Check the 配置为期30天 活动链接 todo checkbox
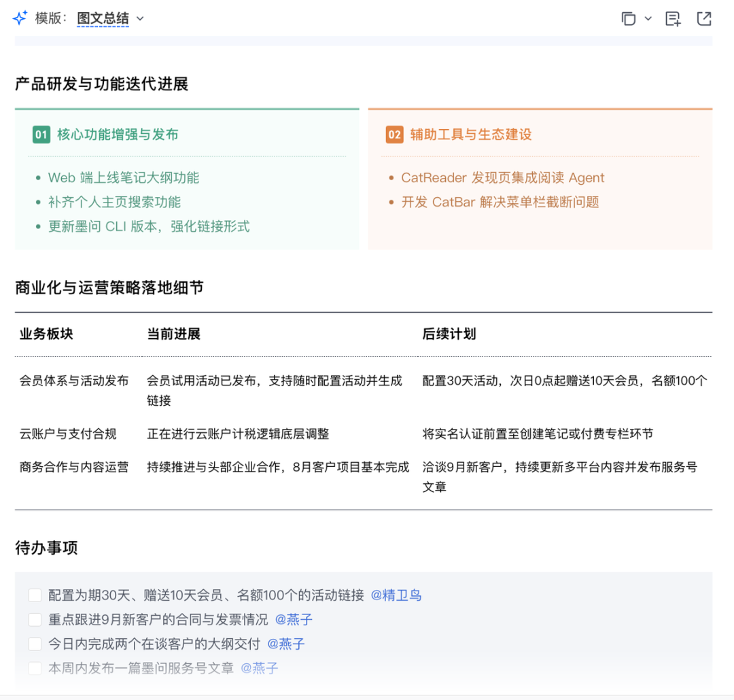 pyautogui.click(x=35, y=595)
